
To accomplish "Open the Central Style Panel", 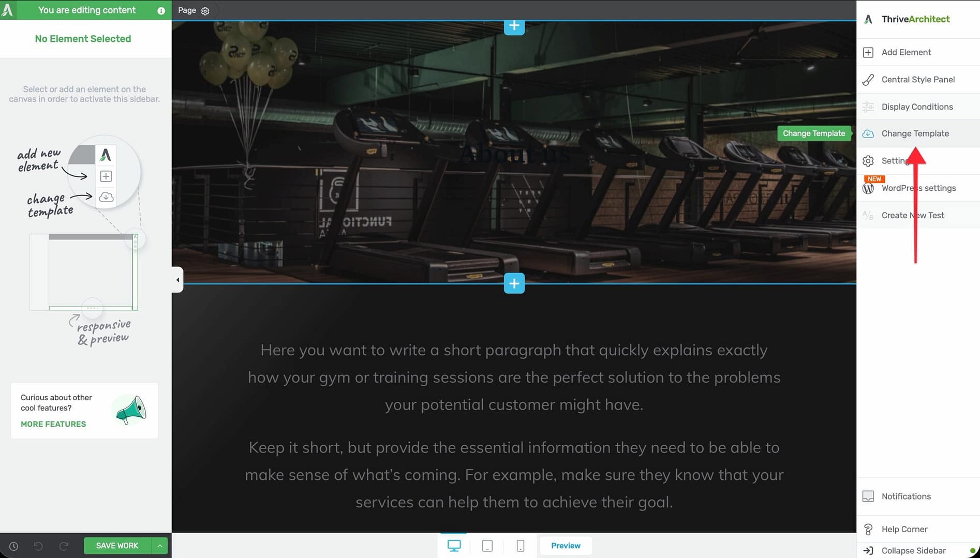I will point(917,80).
